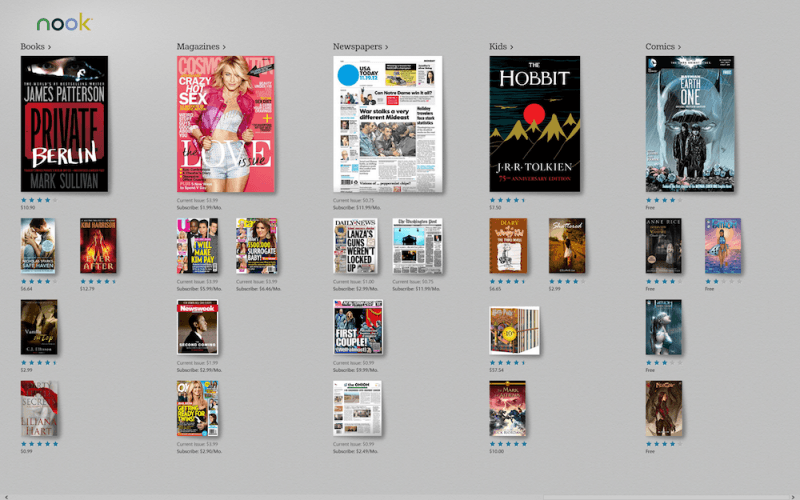Select The Mark of Athena book
Viewport: 800px width, 500px height.
click(x=508, y=408)
